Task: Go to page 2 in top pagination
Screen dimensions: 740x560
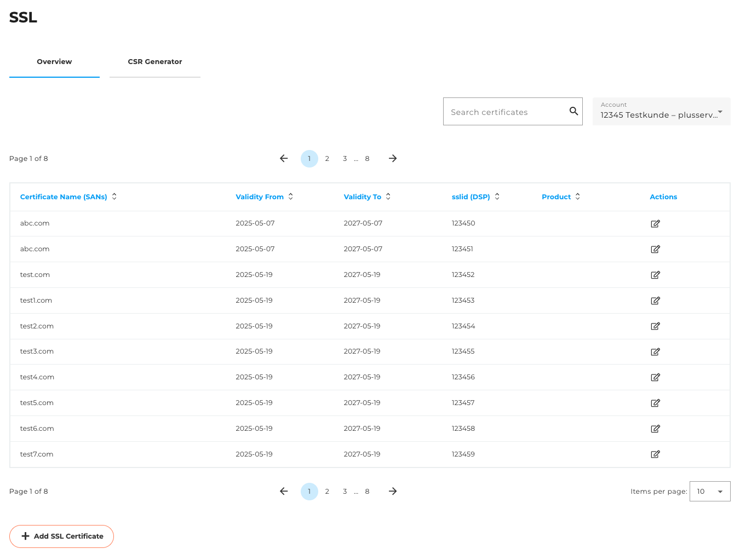Action: (x=327, y=159)
